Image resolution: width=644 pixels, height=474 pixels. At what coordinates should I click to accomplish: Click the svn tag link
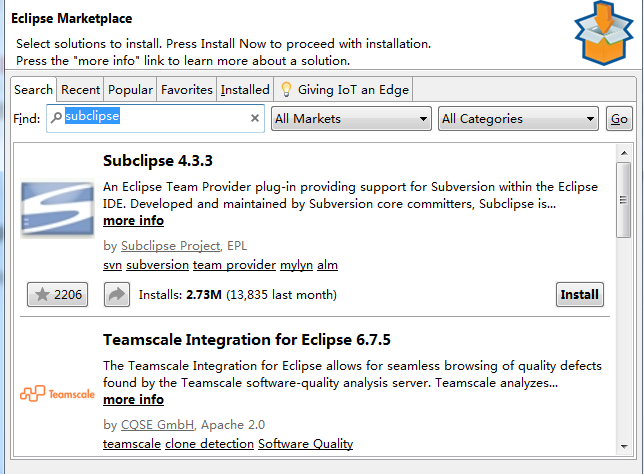113,265
